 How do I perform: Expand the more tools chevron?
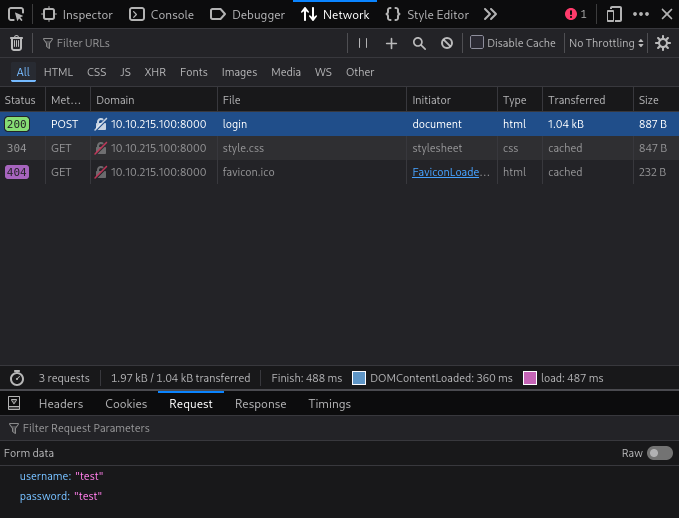(x=490, y=15)
